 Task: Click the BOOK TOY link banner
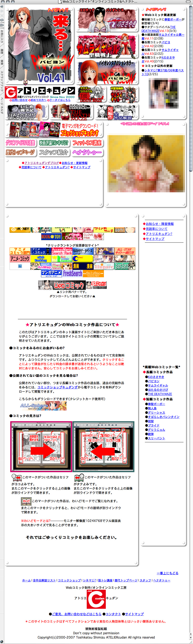(x=51, y=236)
